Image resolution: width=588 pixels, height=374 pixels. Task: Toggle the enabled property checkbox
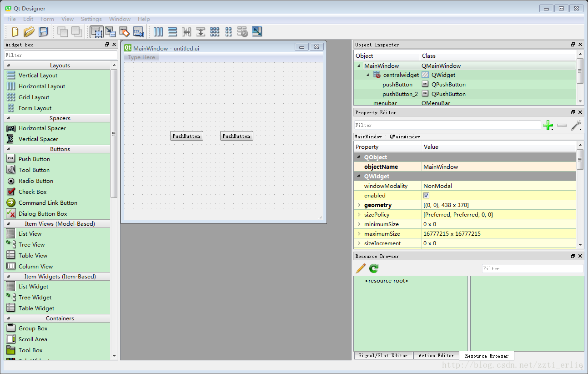[x=426, y=196]
